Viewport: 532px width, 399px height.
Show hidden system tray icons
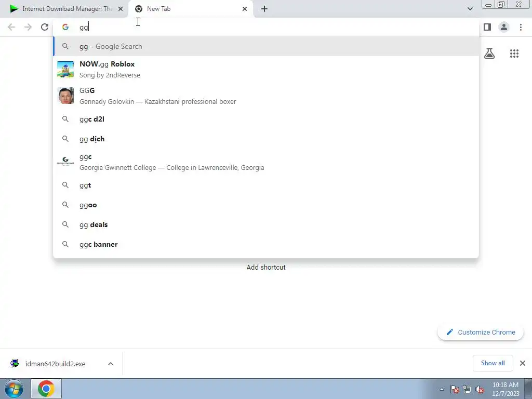coord(442,389)
